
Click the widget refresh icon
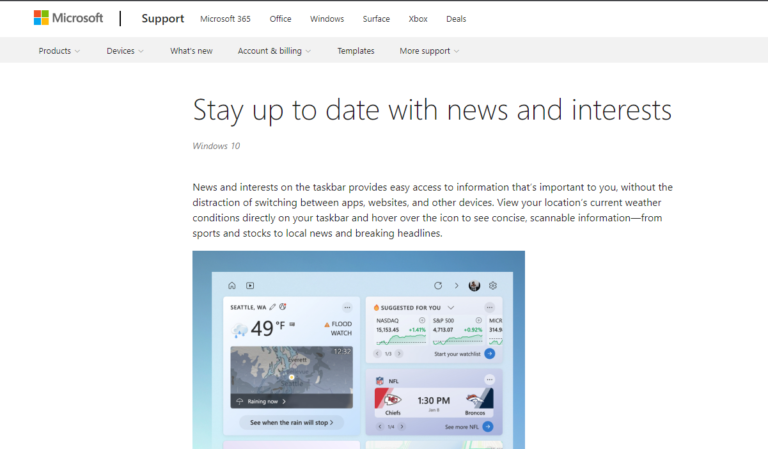(x=438, y=285)
